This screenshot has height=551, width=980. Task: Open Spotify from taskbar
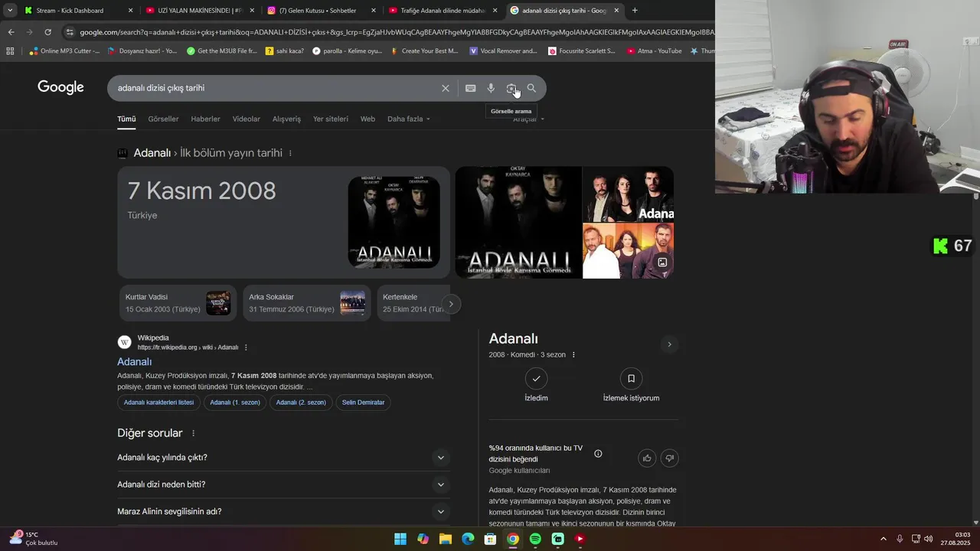(x=535, y=539)
